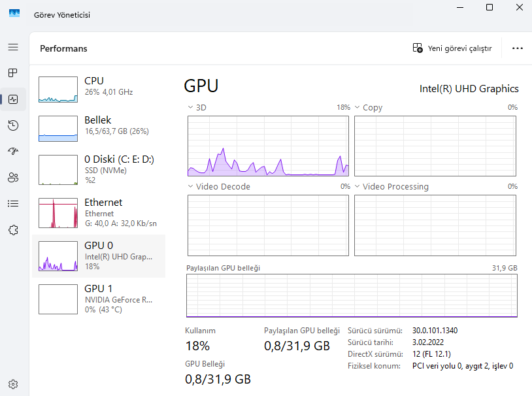Viewport: 532px width, 396px height.
Task: Click the driver version 30.0.101.1340
Action: click(435, 330)
